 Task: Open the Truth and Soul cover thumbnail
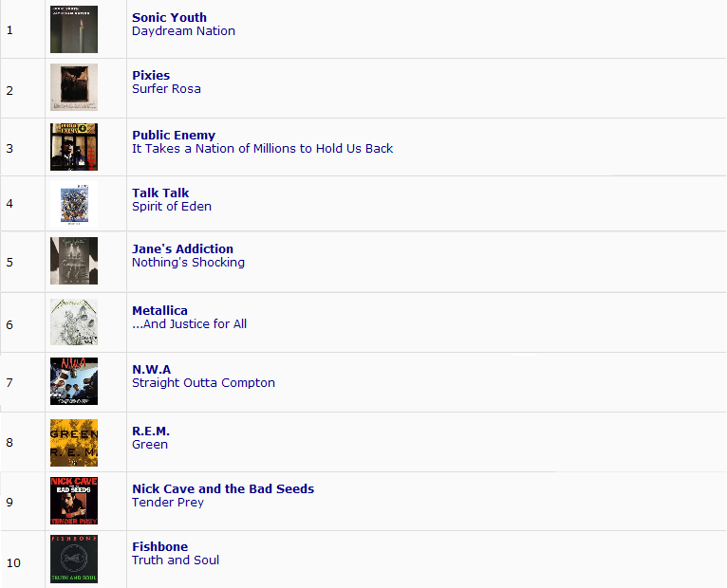(x=74, y=559)
